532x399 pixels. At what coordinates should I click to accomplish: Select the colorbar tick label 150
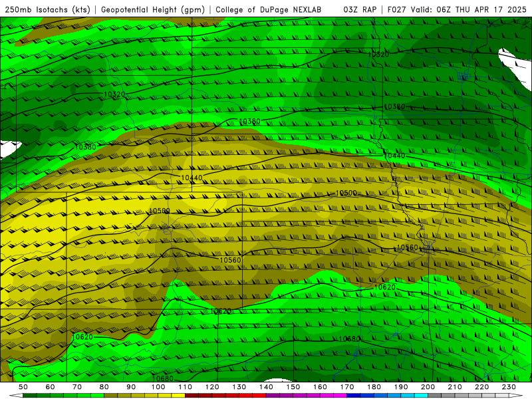293,387
